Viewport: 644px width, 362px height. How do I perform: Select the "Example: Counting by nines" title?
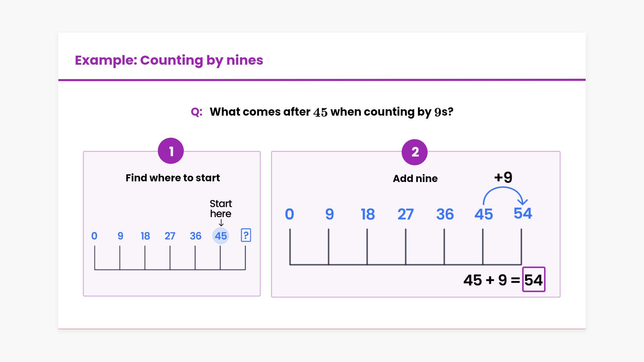coord(169,60)
